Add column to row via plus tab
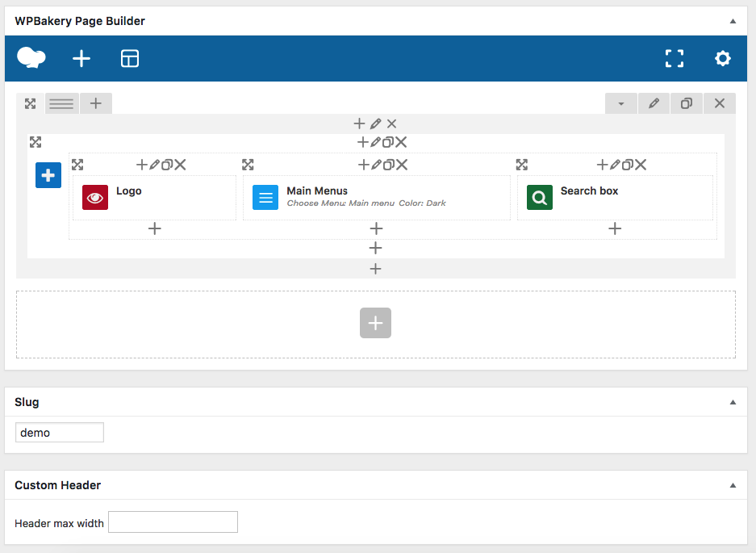756x553 pixels. pyautogui.click(x=96, y=103)
